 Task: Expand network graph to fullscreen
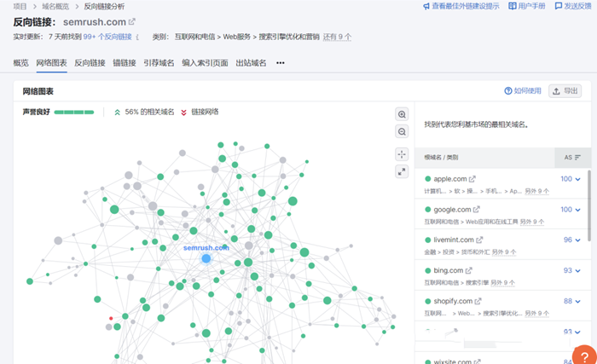pos(402,172)
